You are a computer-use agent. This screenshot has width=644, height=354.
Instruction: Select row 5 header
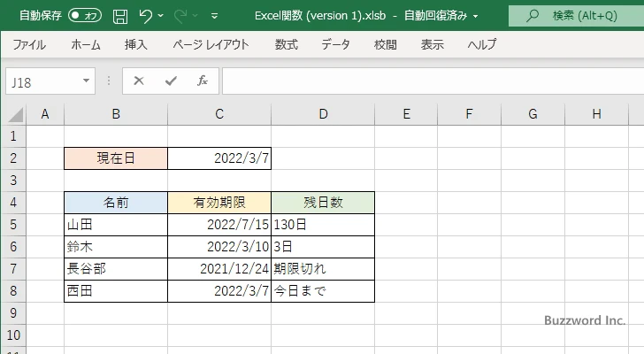pyautogui.click(x=13, y=225)
